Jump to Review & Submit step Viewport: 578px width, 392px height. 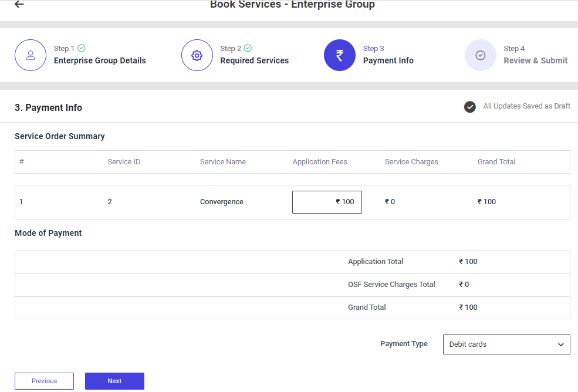tap(535, 60)
